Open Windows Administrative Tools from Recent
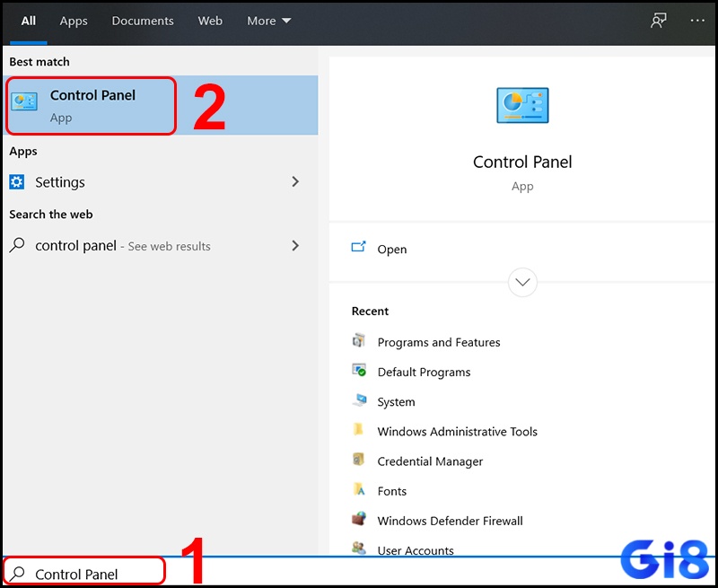 pos(457,432)
